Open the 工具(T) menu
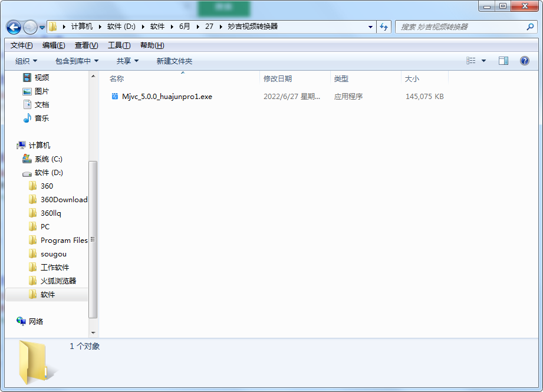543x392 pixels. click(119, 45)
